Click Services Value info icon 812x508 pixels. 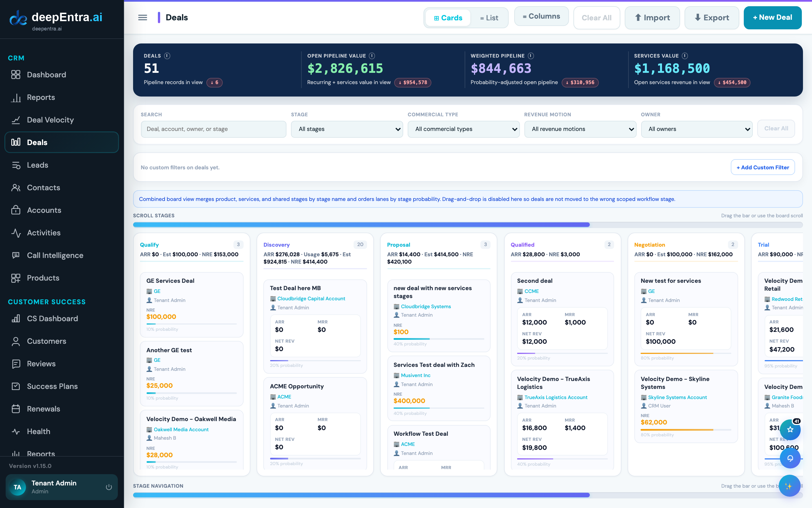click(x=685, y=56)
